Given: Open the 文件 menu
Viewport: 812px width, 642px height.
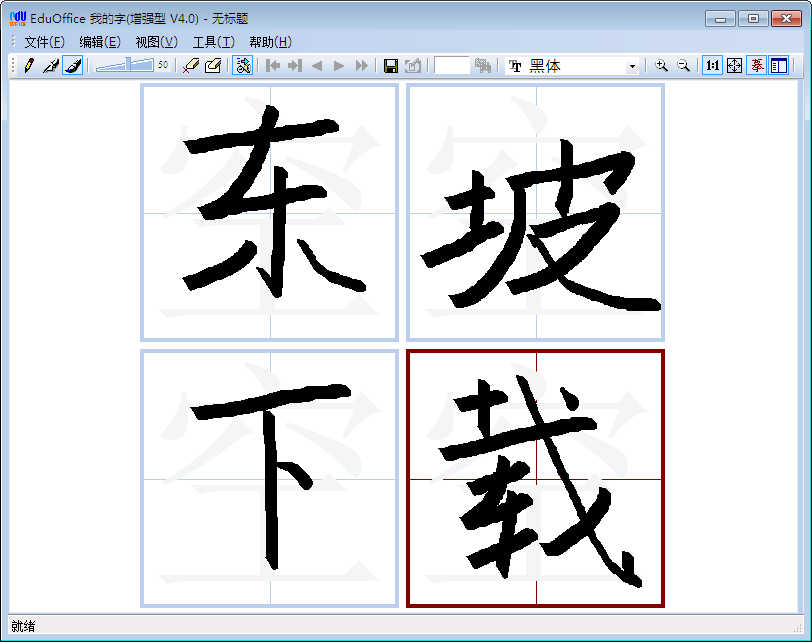Looking at the screenshot, I should (x=38, y=42).
